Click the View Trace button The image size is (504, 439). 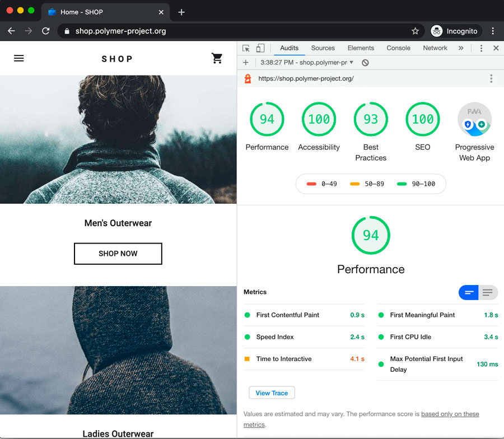click(272, 393)
